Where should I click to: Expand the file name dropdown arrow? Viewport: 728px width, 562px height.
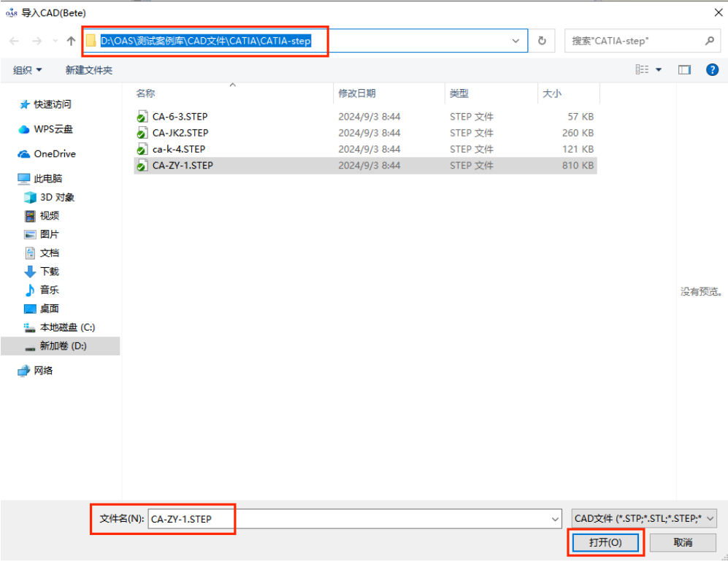click(555, 519)
